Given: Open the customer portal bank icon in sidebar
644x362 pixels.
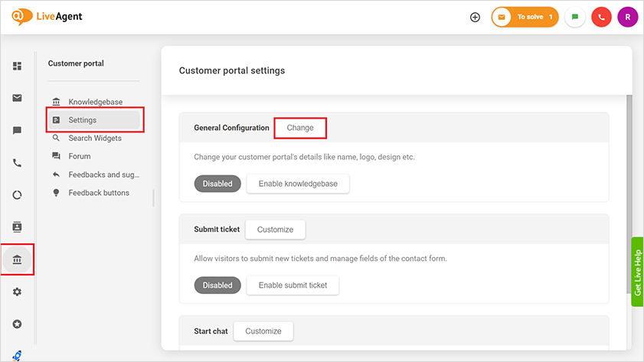Looking at the screenshot, I should [x=17, y=259].
